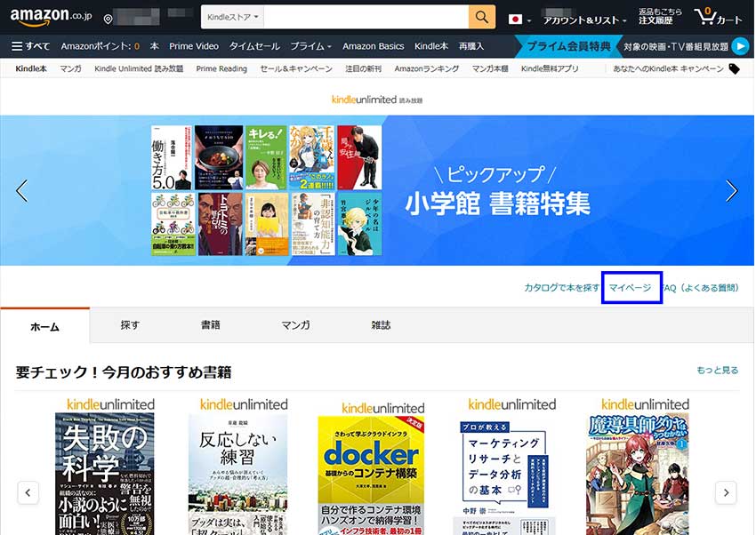Click もっと見る link for recommended books

tap(718, 371)
